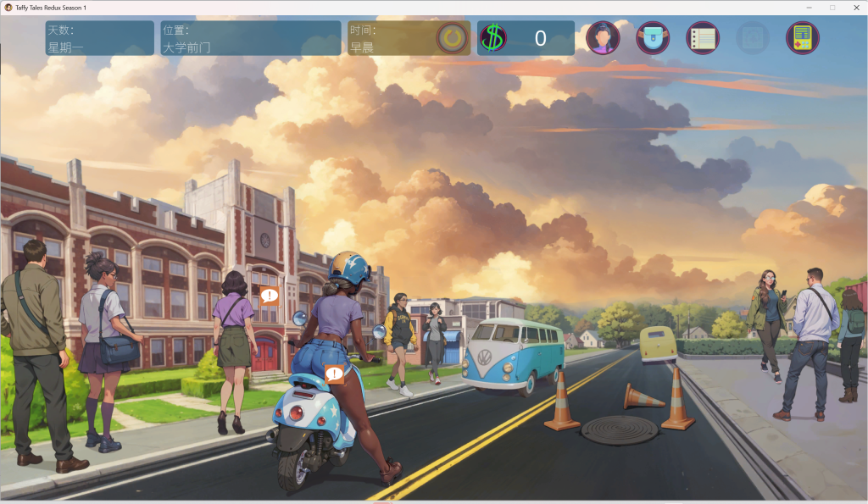Image resolution: width=868 pixels, height=504 pixels.
Task: Click the circular arrow advance-time icon
Action: [453, 38]
